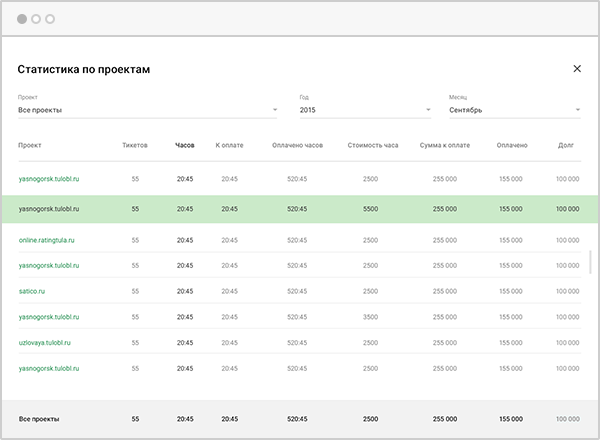
Task: Click the К оплате column header
Action: click(229, 145)
